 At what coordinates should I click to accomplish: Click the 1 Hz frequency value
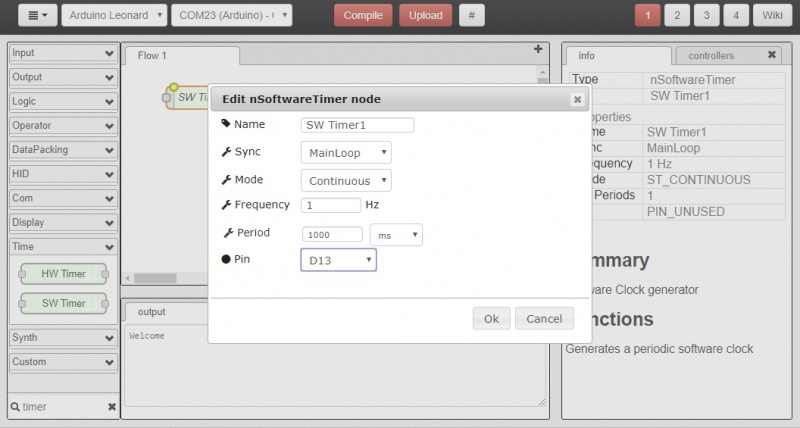659,164
